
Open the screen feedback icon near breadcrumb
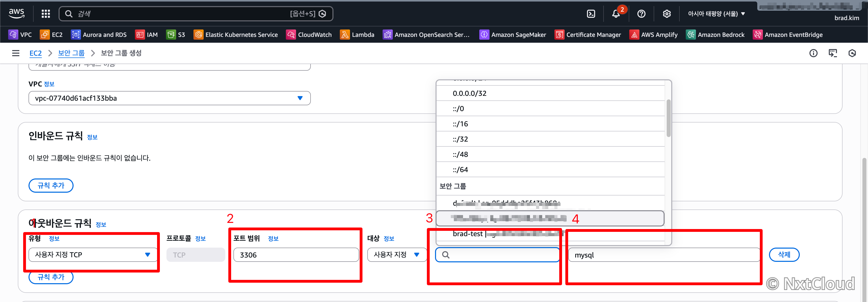(x=833, y=53)
